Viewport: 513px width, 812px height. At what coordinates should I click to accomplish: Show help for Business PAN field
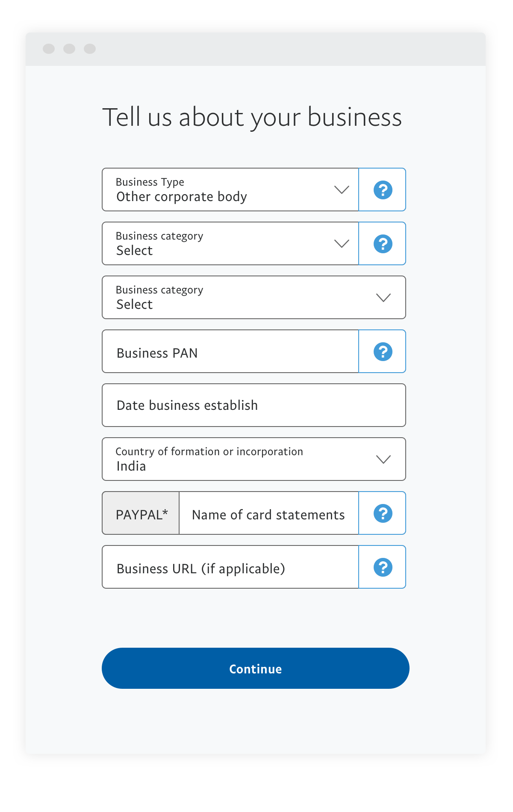pos(383,352)
